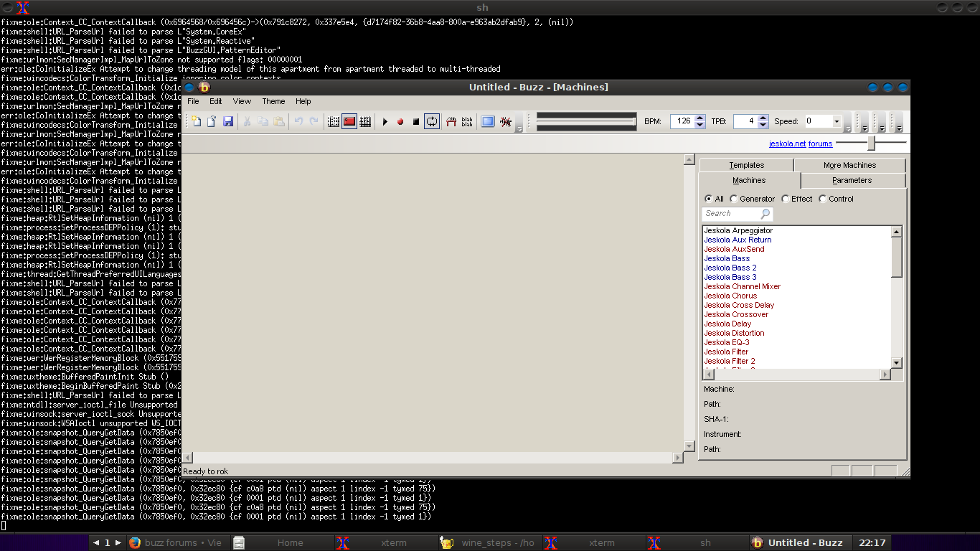The width and height of the screenshot is (980, 551).
Task: Open the Theme menu
Action: 273,101
